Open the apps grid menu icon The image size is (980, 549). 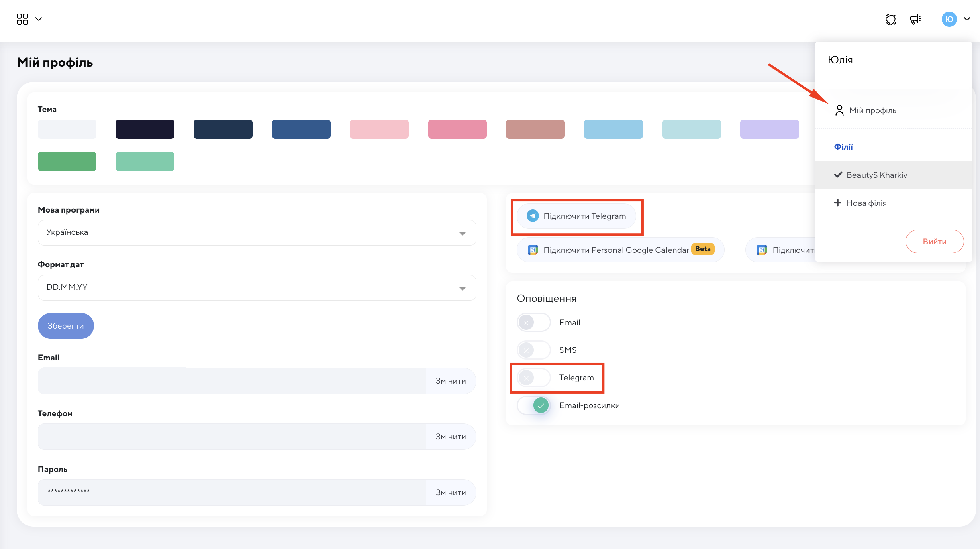[x=22, y=19]
